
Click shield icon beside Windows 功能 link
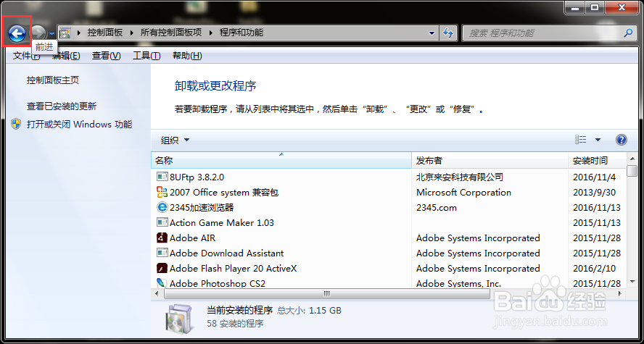(17, 124)
